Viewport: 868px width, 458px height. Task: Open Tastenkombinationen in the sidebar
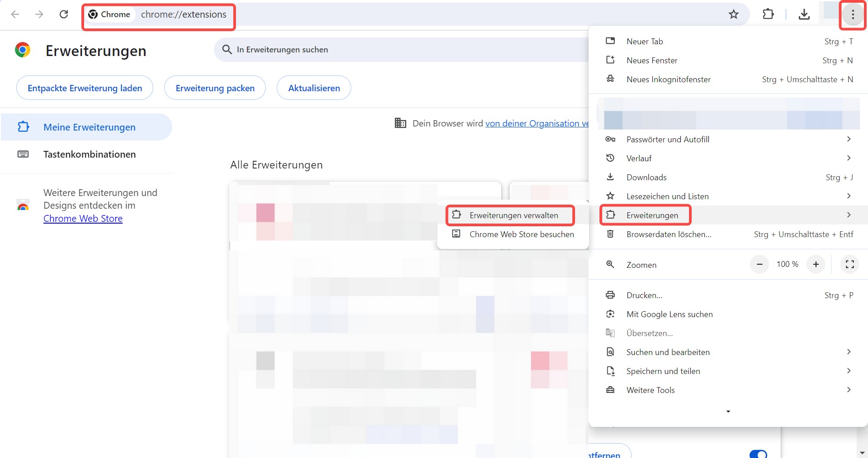click(x=86, y=154)
